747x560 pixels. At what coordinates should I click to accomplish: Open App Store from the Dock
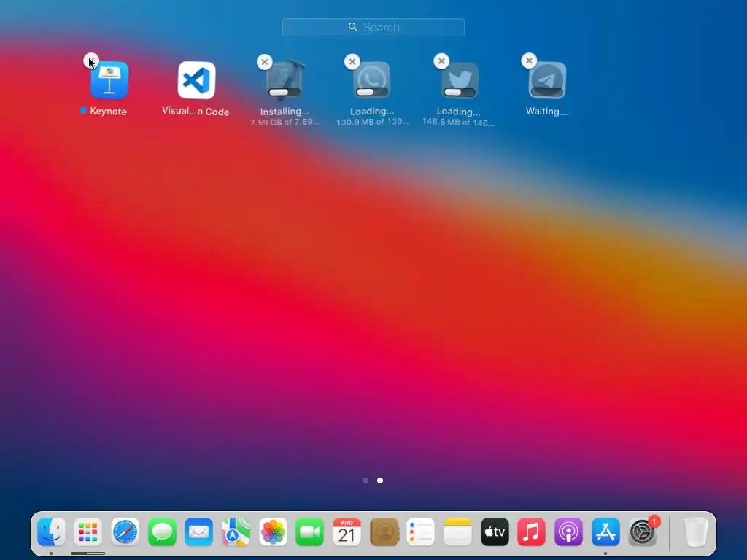[x=605, y=532]
